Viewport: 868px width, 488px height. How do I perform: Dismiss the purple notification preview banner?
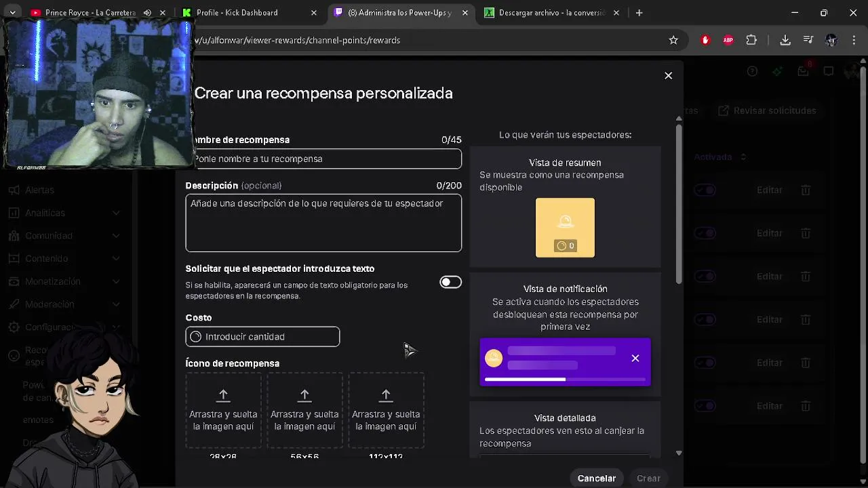pos(635,358)
